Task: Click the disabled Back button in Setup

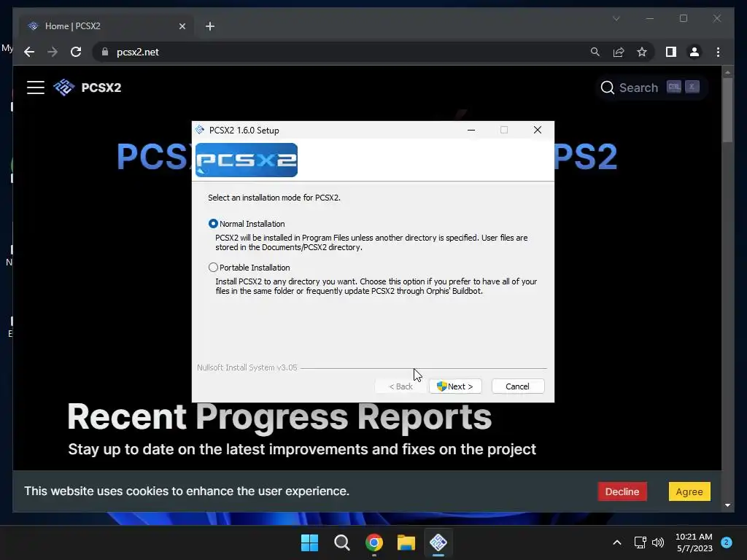Action: 400,386
